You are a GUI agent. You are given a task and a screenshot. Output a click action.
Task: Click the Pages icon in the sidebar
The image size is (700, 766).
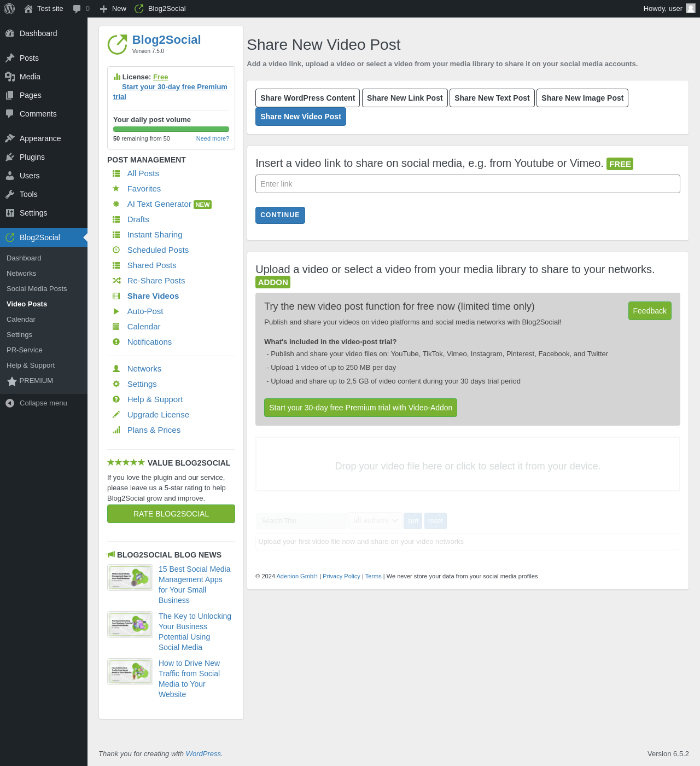tap(10, 95)
